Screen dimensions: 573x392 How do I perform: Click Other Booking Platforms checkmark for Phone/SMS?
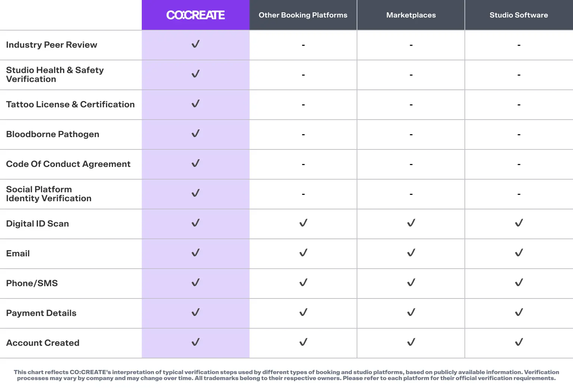[x=303, y=283]
